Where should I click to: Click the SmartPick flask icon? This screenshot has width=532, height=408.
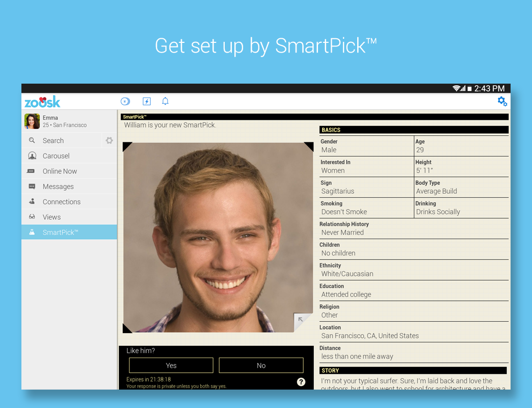(x=32, y=232)
